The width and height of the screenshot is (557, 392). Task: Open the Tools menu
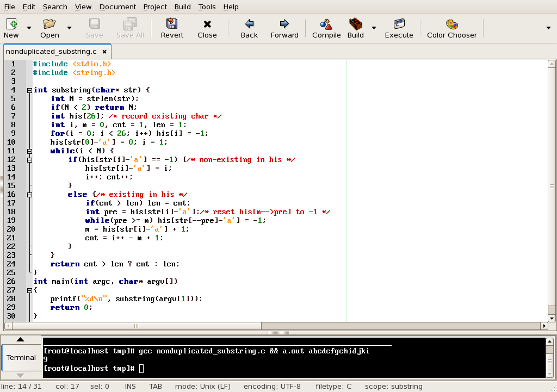(x=207, y=7)
